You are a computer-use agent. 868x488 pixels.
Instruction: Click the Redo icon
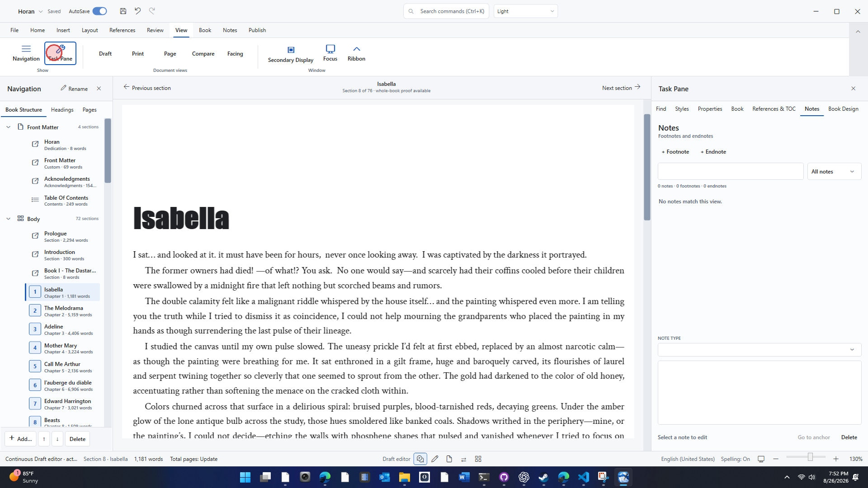pos(152,11)
